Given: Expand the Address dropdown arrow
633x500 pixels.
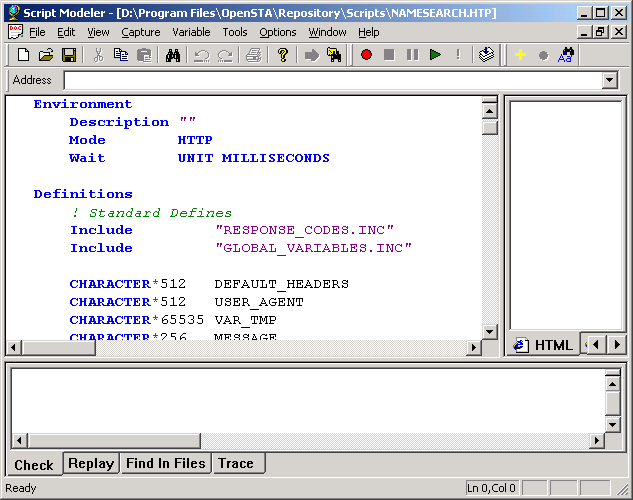Looking at the screenshot, I should [610, 80].
